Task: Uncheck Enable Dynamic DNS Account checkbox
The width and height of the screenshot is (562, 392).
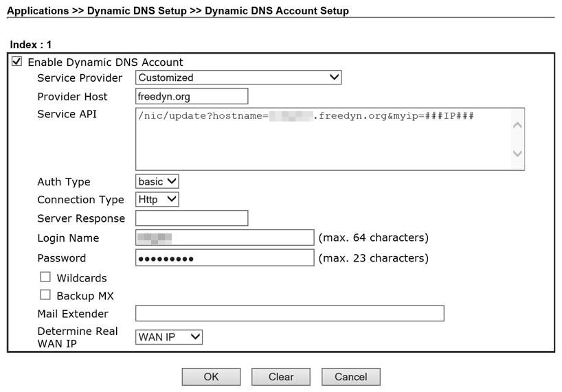Action: [17, 62]
